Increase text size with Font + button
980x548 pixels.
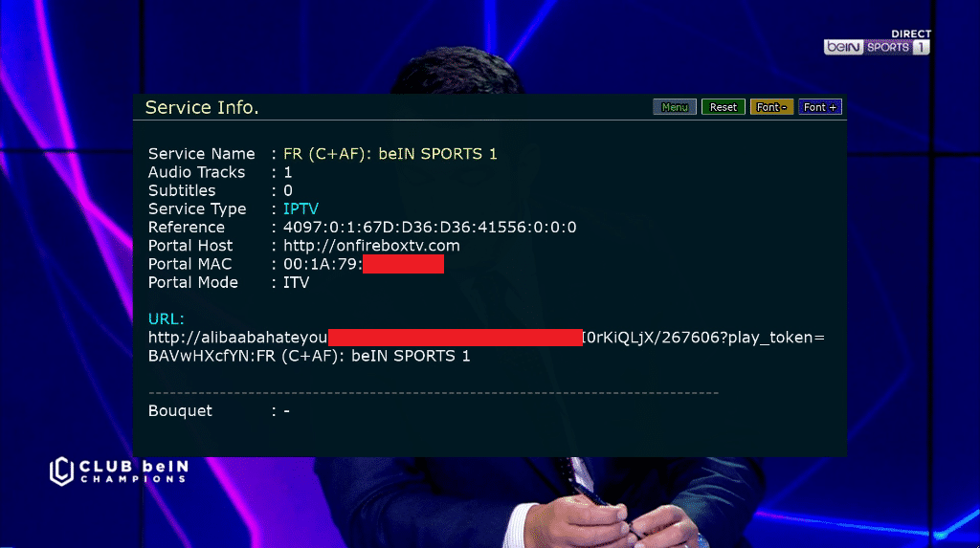pos(820,107)
